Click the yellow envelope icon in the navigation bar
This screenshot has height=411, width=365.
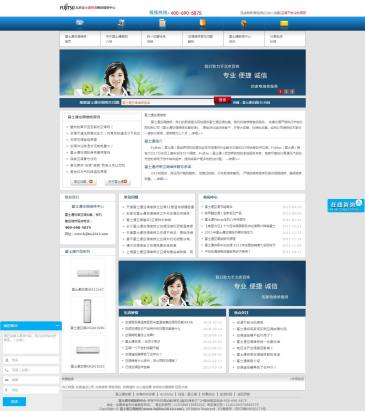click(x=284, y=23)
